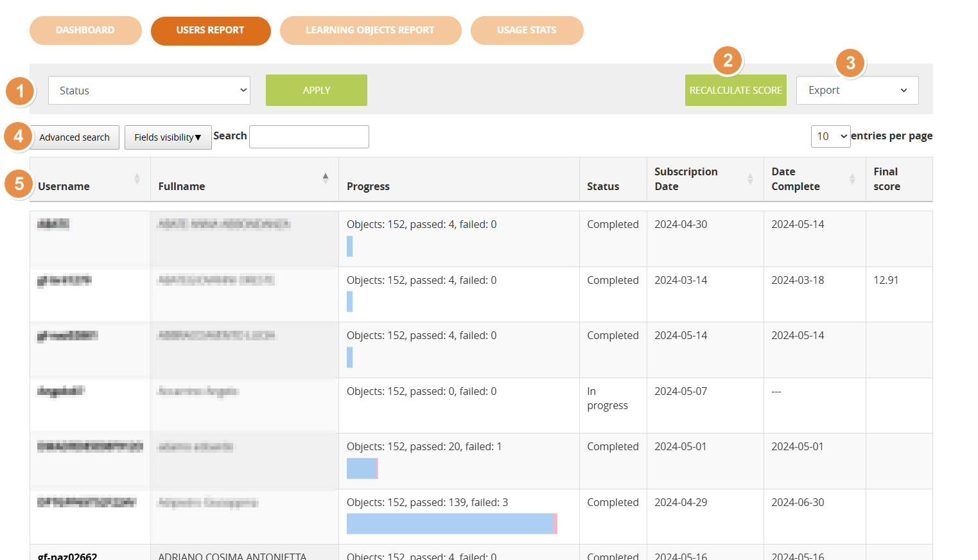Click orange number 1 callout badge
Image resolution: width=978 pixels, height=560 pixels.
tap(20, 91)
